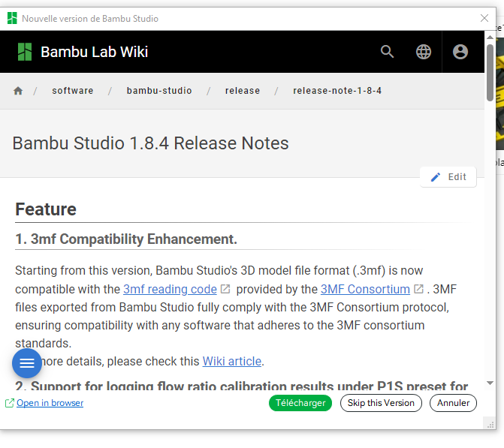Follow the '3mf reading code' link
Screen dimensions: 504x448
point(170,289)
